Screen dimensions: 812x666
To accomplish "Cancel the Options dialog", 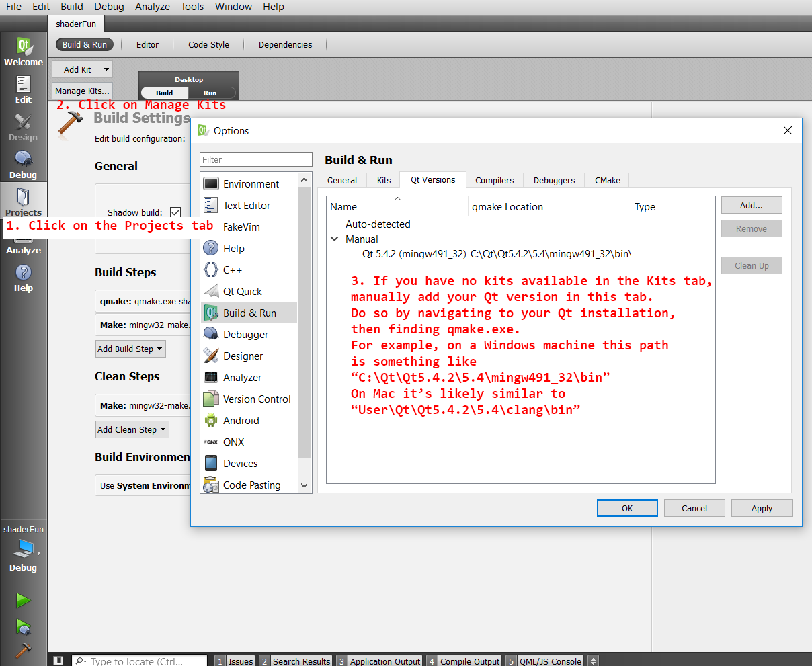I will (694, 508).
